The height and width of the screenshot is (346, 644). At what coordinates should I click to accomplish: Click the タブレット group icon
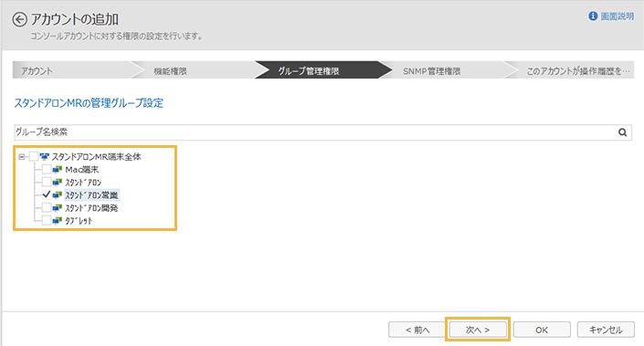coord(57,220)
